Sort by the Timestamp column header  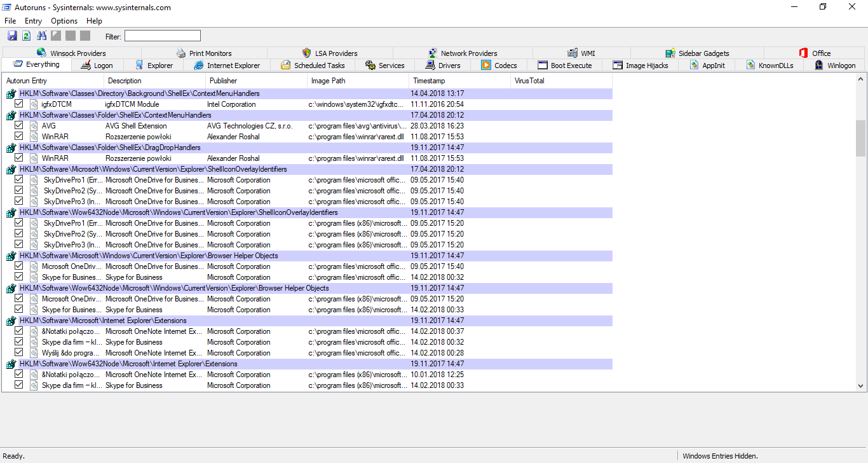click(460, 81)
